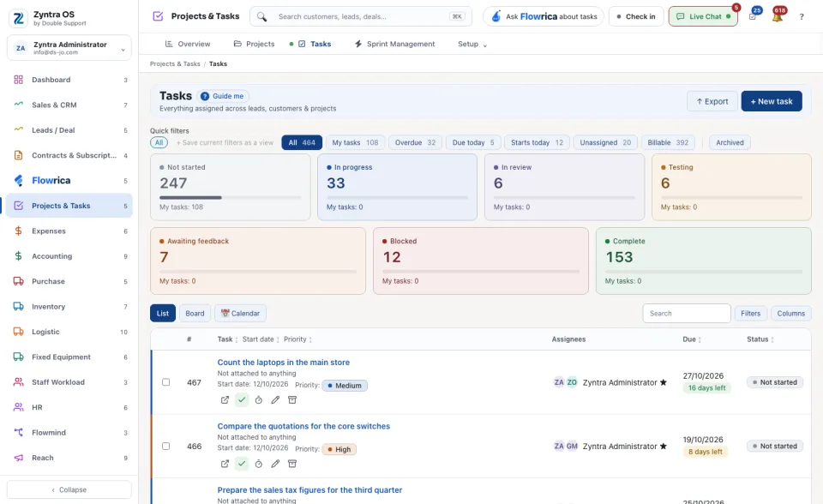Sort by Start date column
The image size is (823, 504).
tap(261, 339)
